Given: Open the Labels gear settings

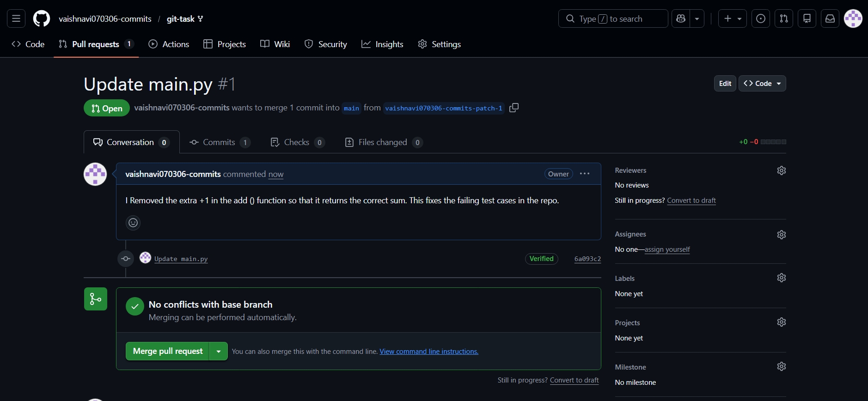Looking at the screenshot, I should pyautogui.click(x=782, y=278).
